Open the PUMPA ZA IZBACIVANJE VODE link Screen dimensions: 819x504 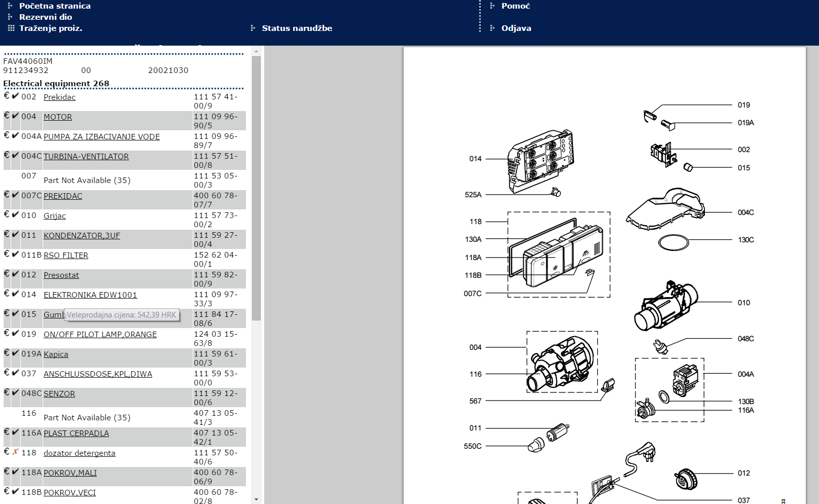pyautogui.click(x=101, y=137)
